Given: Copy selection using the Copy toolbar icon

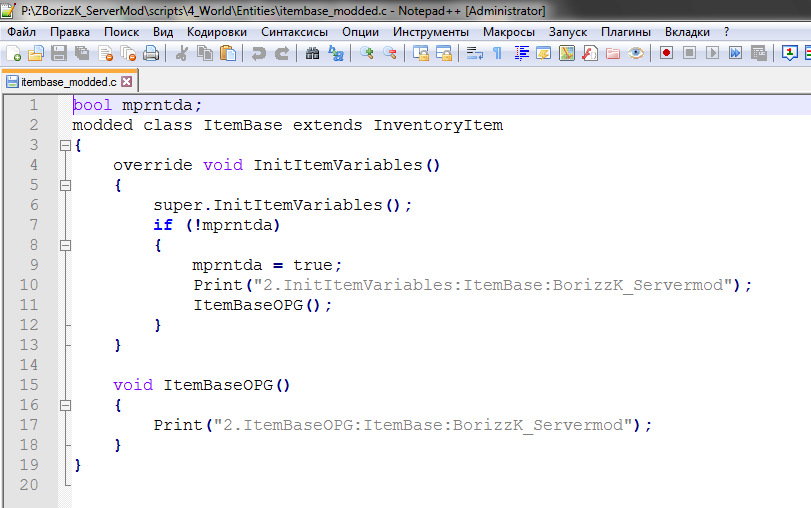Looking at the screenshot, I should (x=205, y=53).
